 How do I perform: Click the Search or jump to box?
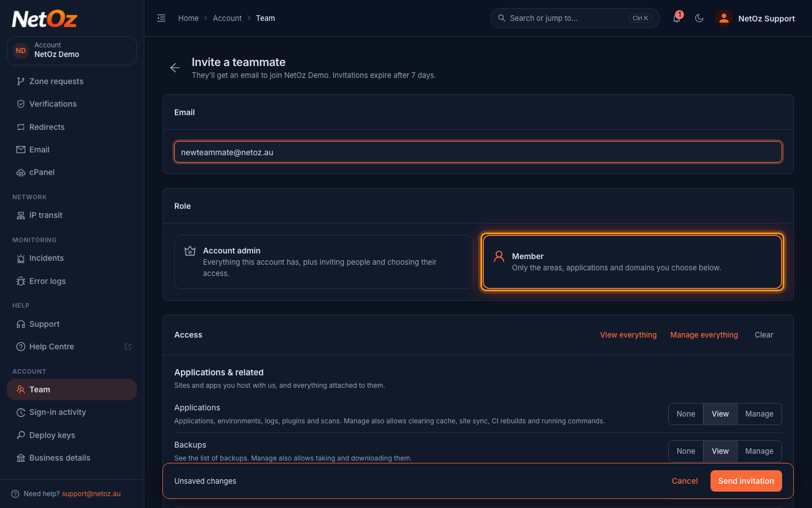click(575, 18)
